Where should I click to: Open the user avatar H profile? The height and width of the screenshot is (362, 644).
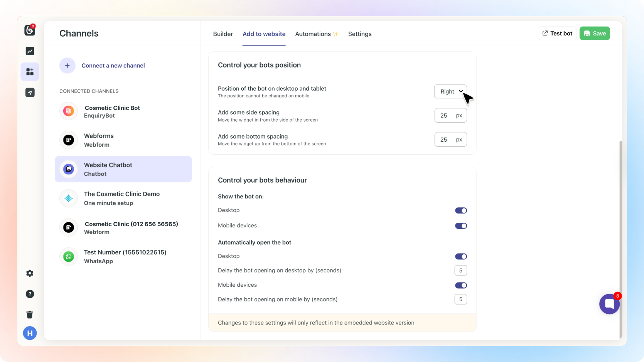30,333
